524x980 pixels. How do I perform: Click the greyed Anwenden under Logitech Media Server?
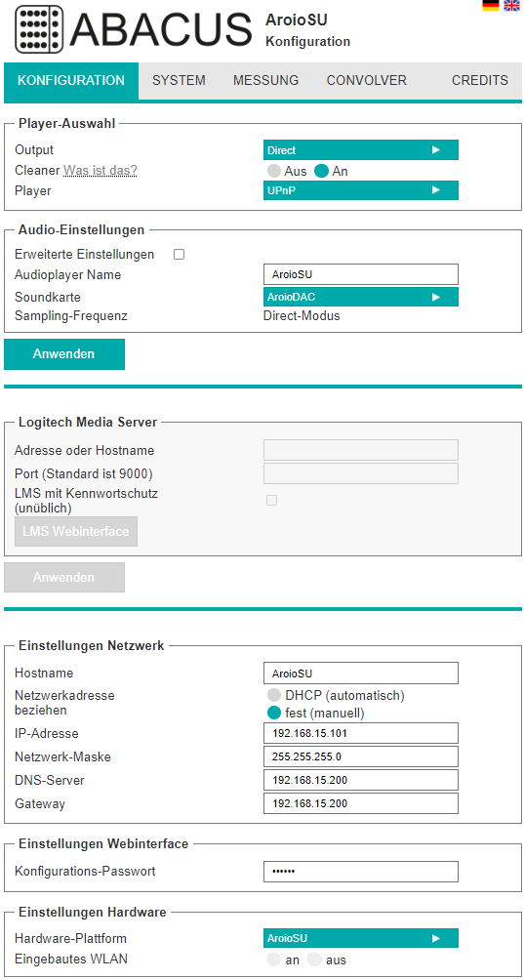click(x=64, y=577)
